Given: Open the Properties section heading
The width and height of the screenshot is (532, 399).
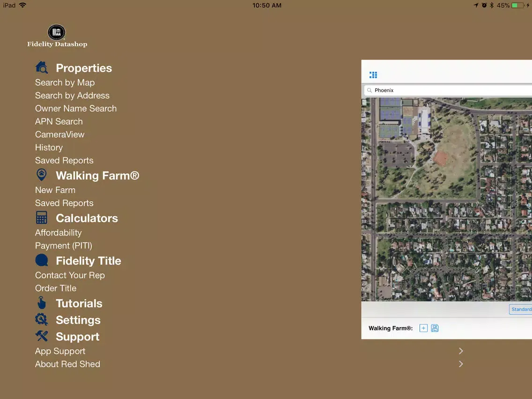Looking at the screenshot, I should [84, 68].
